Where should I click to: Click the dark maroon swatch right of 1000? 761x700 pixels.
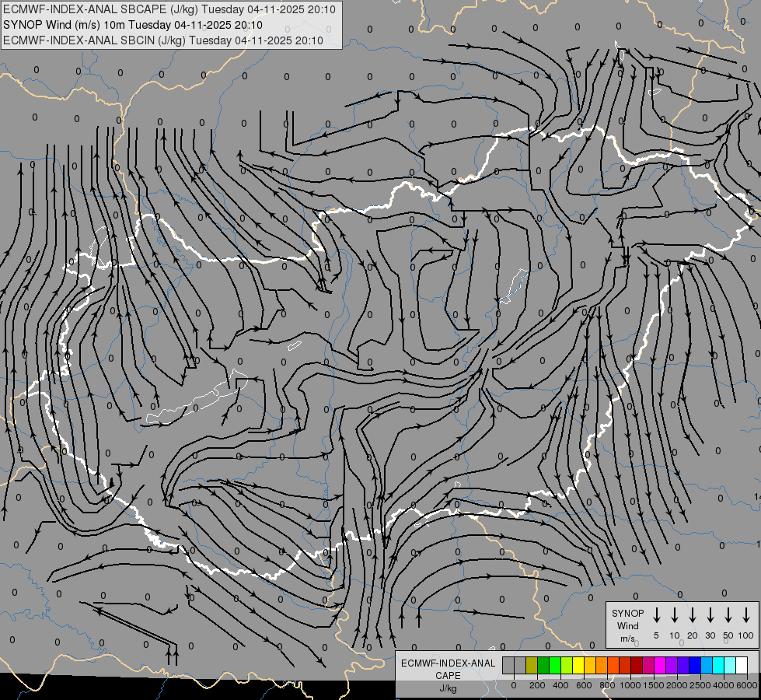point(637,666)
